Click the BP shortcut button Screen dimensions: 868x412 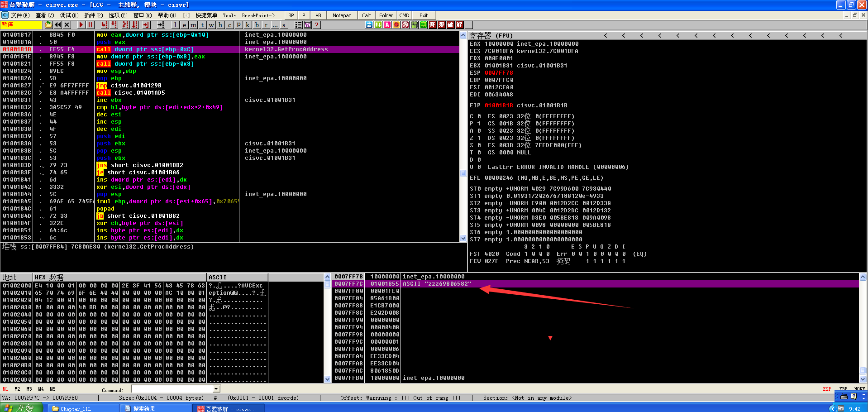[291, 15]
